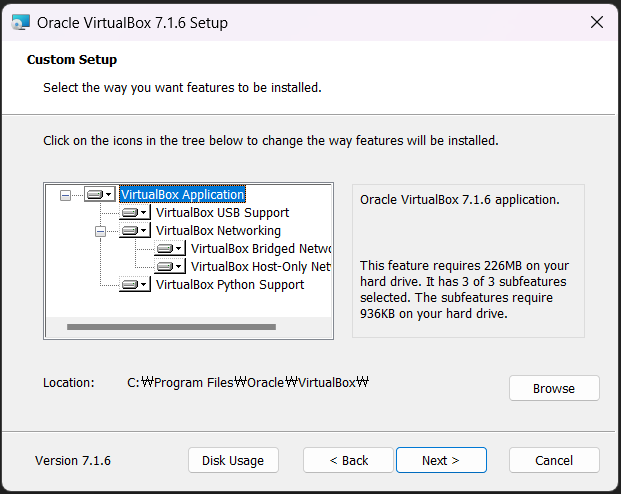The width and height of the screenshot is (621, 494).
Task: Go back with the < Back button
Action: [x=348, y=460]
